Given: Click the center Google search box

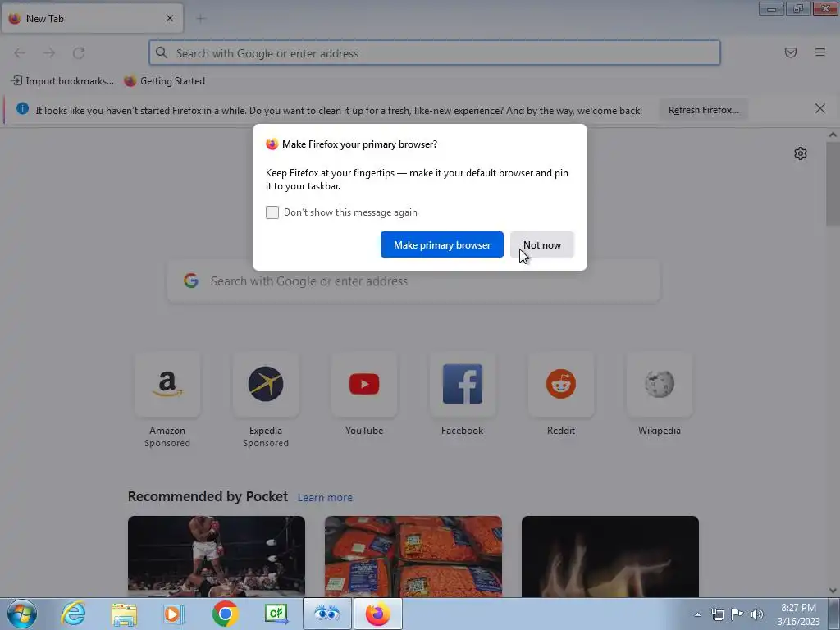Looking at the screenshot, I should pyautogui.click(x=413, y=281).
